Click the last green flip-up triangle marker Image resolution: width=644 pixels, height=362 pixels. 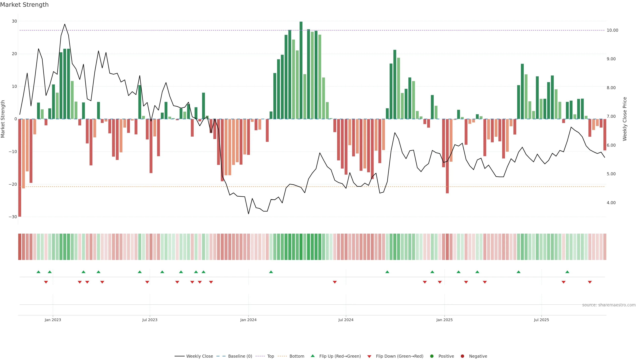pyautogui.click(x=567, y=272)
